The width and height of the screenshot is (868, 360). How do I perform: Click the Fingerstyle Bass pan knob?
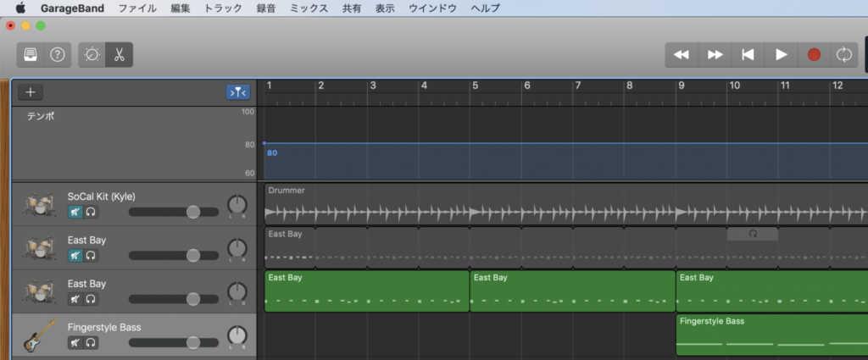tap(237, 336)
